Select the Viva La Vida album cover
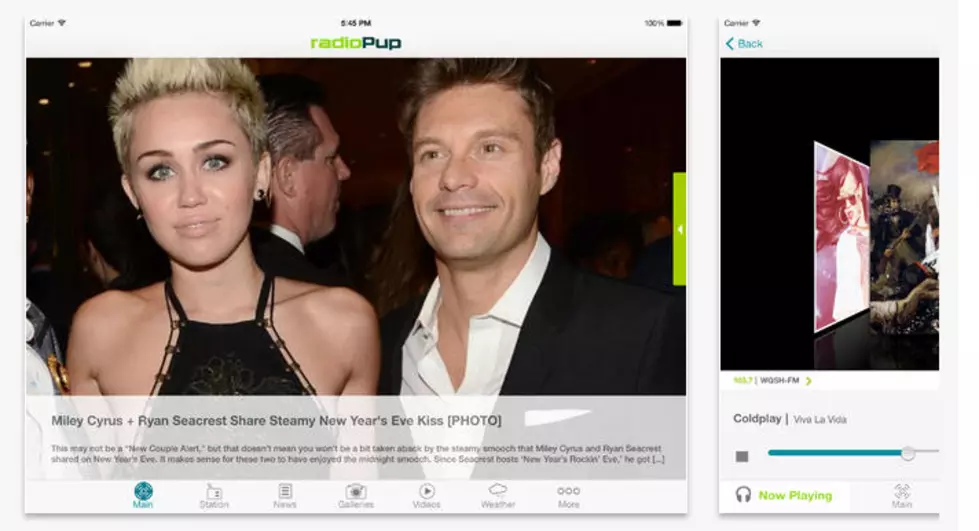The width and height of the screenshot is (979, 531). pos(904,237)
